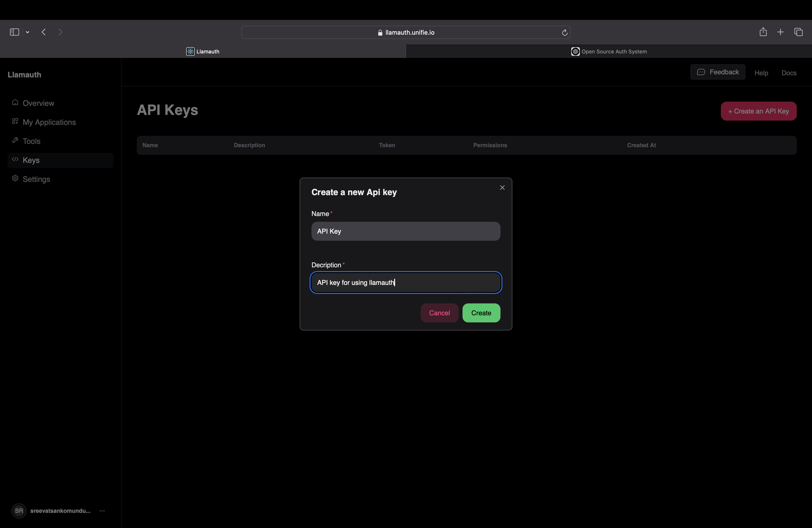This screenshot has width=812, height=528.
Task: Click the Permissions column header
Action: 490,145
